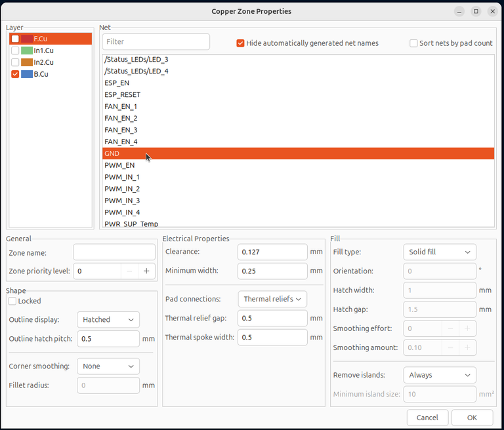
Task: Select the ESP_RESET net
Action: [x=299, y=95]
